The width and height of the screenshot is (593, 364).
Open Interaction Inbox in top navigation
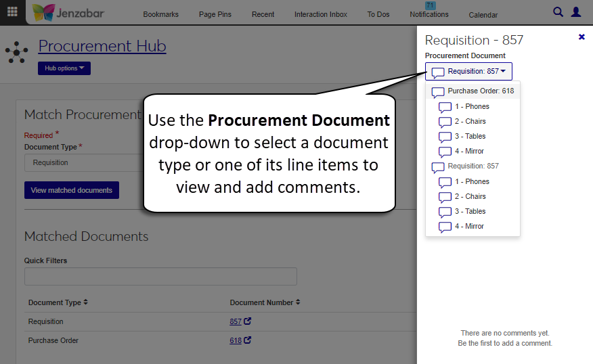click(321, 14)
